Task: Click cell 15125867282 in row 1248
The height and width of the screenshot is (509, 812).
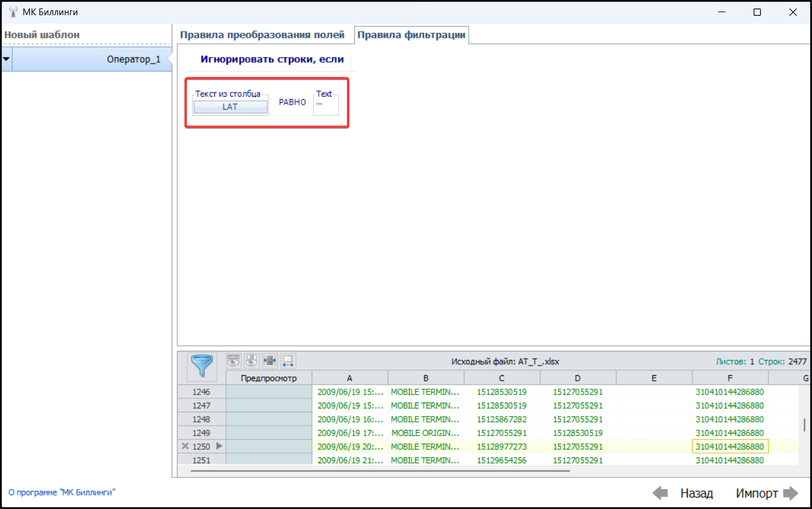Action: coord(502,420)
